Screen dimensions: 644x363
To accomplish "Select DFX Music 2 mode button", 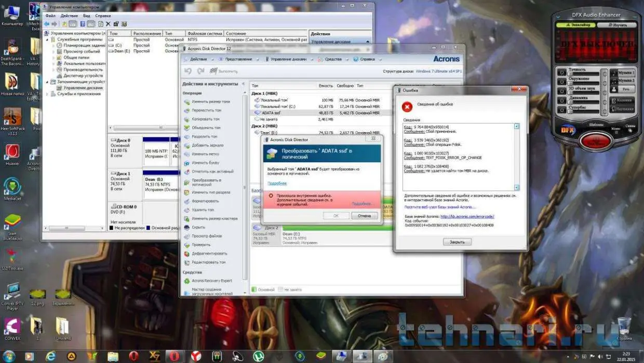I will (622, 81).
